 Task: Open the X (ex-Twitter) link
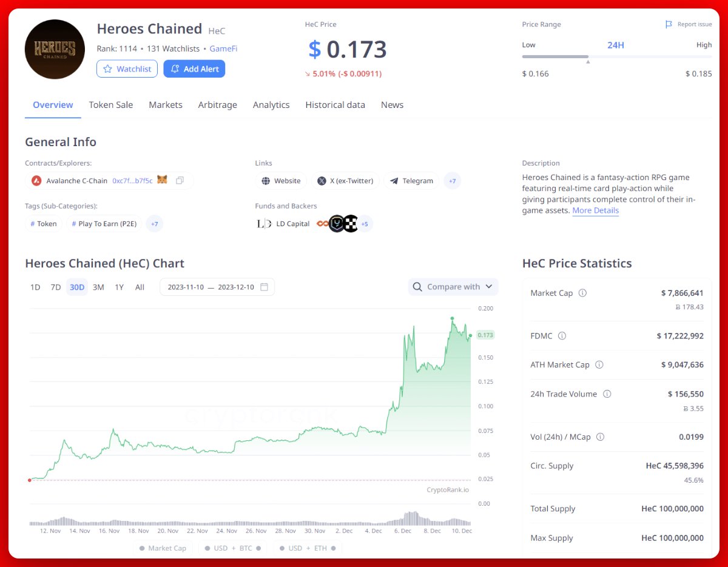click(x=345, y=181)
